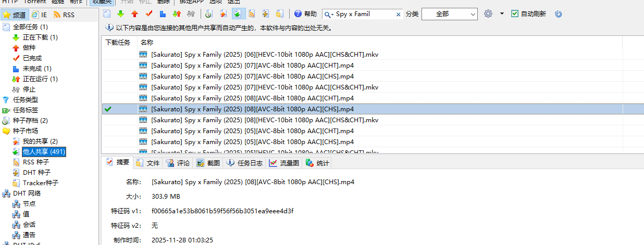Open the search type magnifier dropdown

coord(329,15)
